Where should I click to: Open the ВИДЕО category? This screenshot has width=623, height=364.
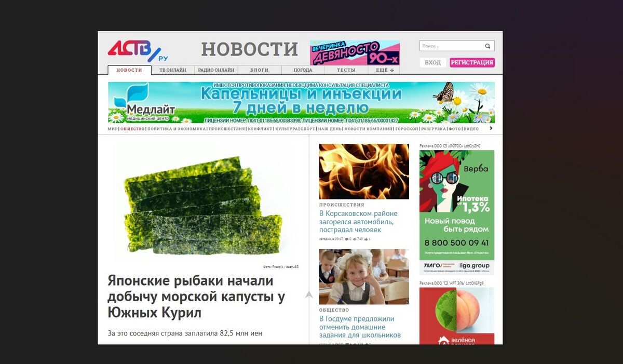tap(471, 129)
